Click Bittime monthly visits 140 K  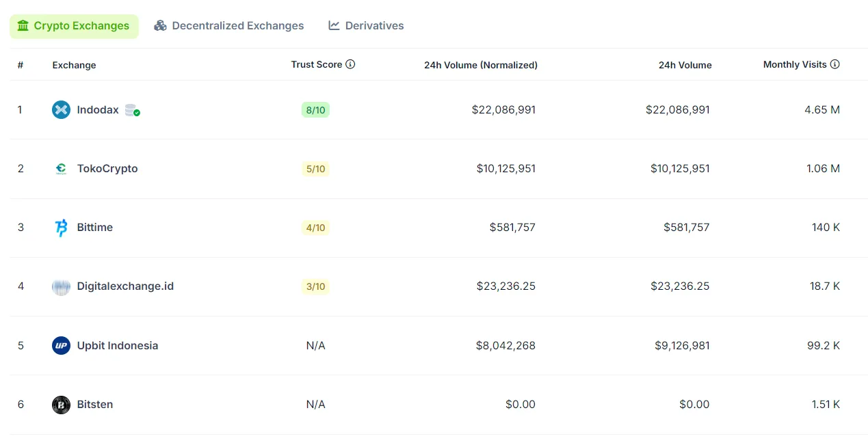pos(826,228)
